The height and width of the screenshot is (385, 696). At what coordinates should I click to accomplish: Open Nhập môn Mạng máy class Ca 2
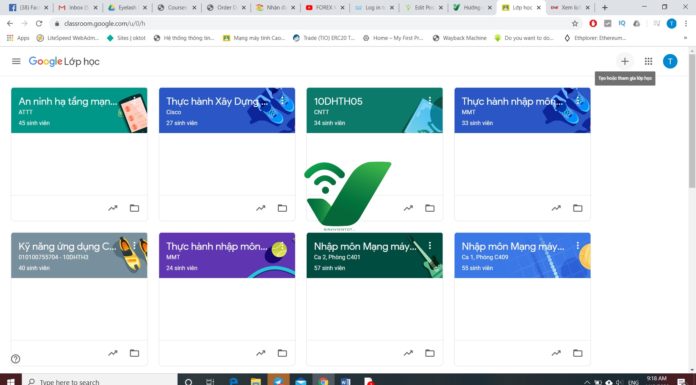tap(365, 246)
